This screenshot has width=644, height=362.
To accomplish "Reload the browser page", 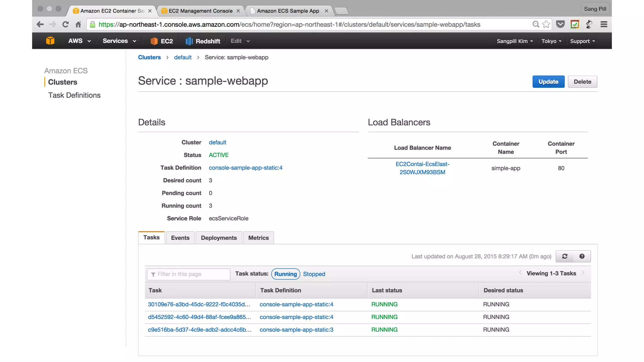I will tap(65, 25).
